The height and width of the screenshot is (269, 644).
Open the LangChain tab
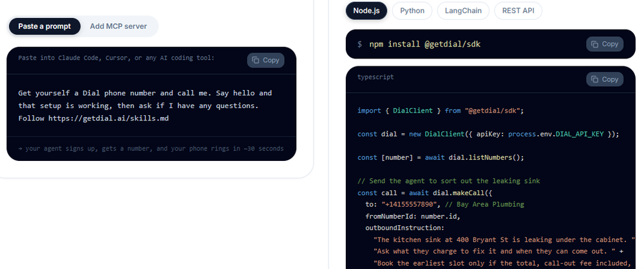[463, 11]
